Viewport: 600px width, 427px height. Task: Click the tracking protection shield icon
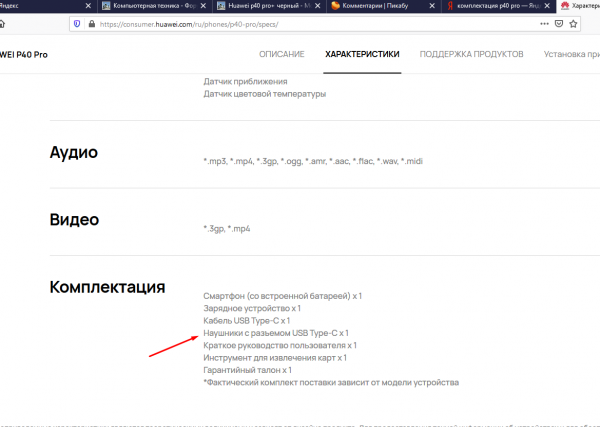click(x=78, y=23)
